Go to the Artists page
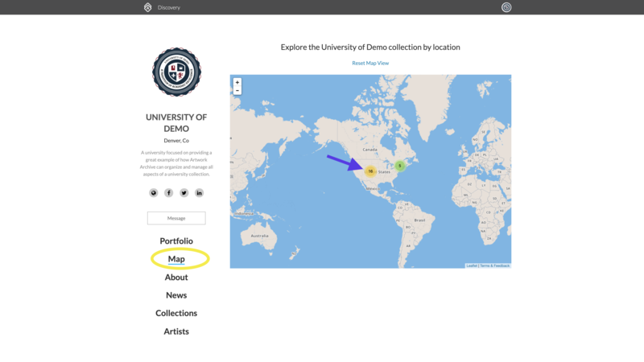This screenshot has width=644, height=362. (176, 331)
